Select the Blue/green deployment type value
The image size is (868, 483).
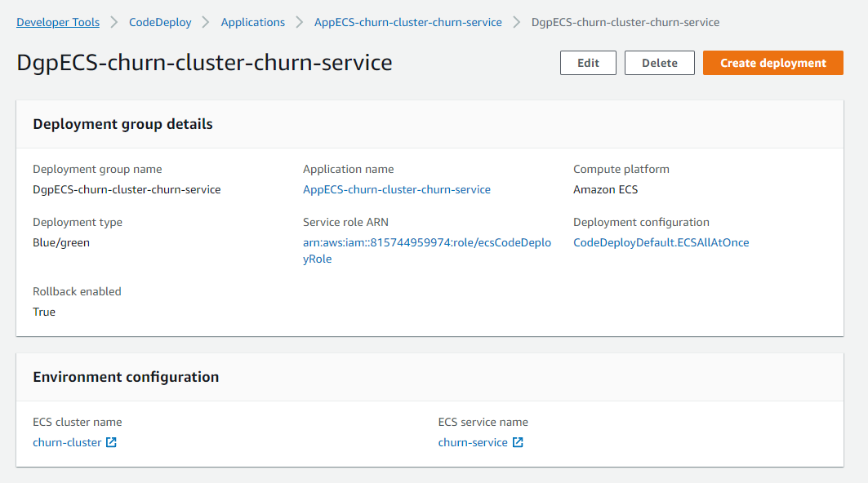pyautogui.click(x=61, y=243)
